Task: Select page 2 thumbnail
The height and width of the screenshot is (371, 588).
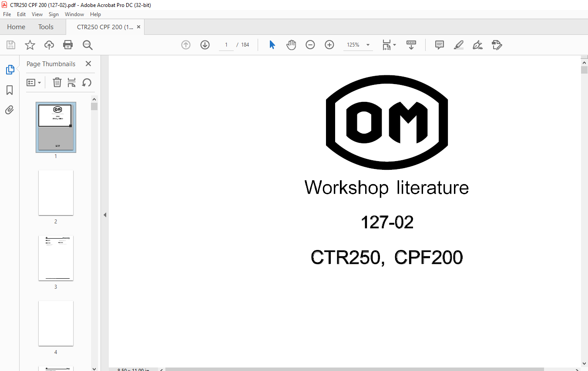Action: tap(56, 192)
